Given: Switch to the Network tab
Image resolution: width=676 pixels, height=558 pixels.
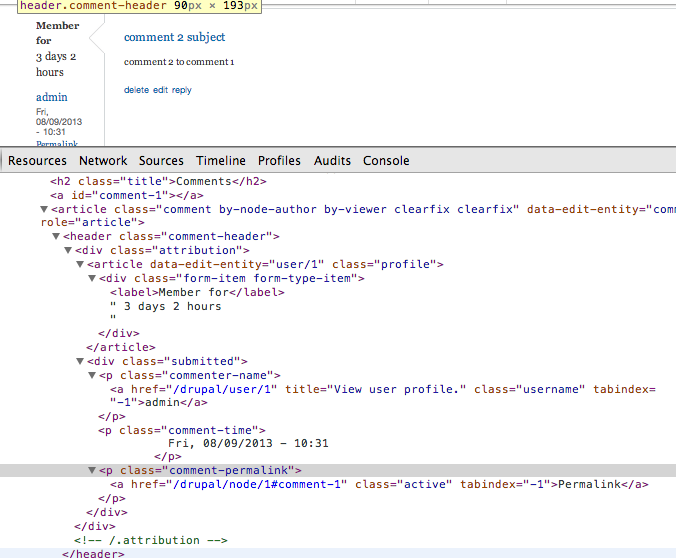Looking at the screenshot, I should coord(103,160).
